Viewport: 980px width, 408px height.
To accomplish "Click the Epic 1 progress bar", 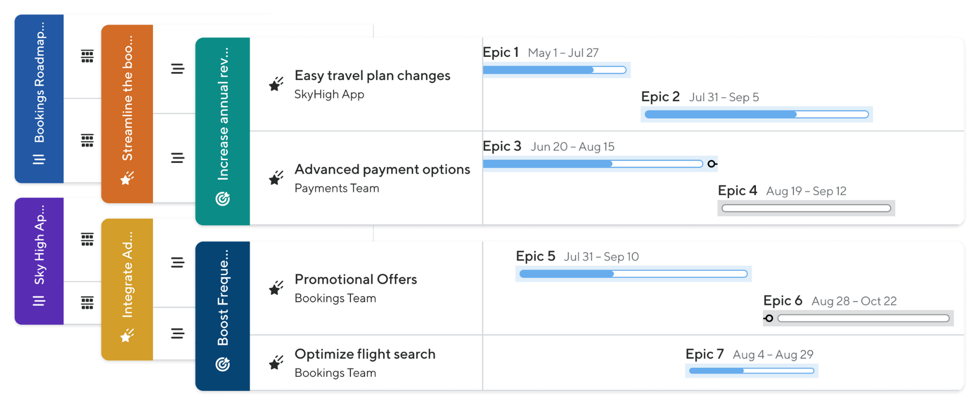I will [x=554, y=70].
